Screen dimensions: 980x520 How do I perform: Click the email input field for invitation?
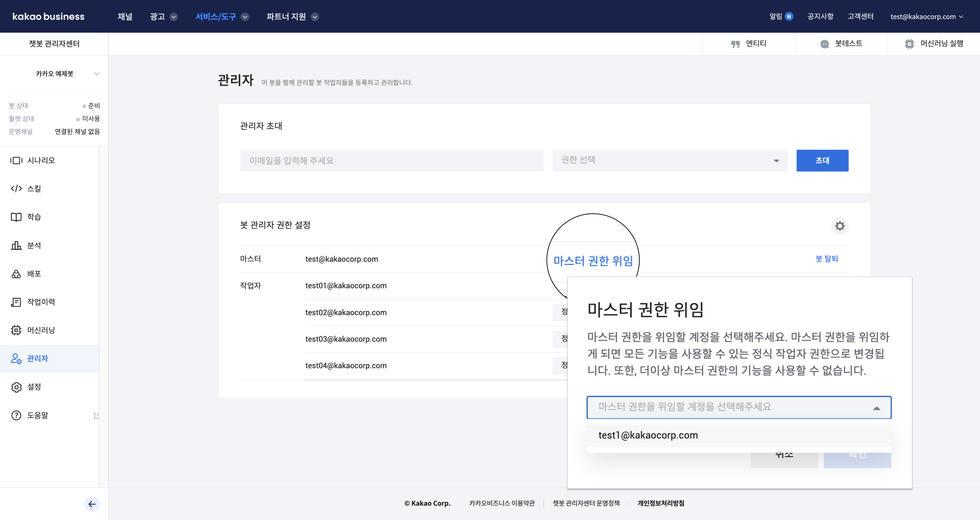[x=391, y=160]
